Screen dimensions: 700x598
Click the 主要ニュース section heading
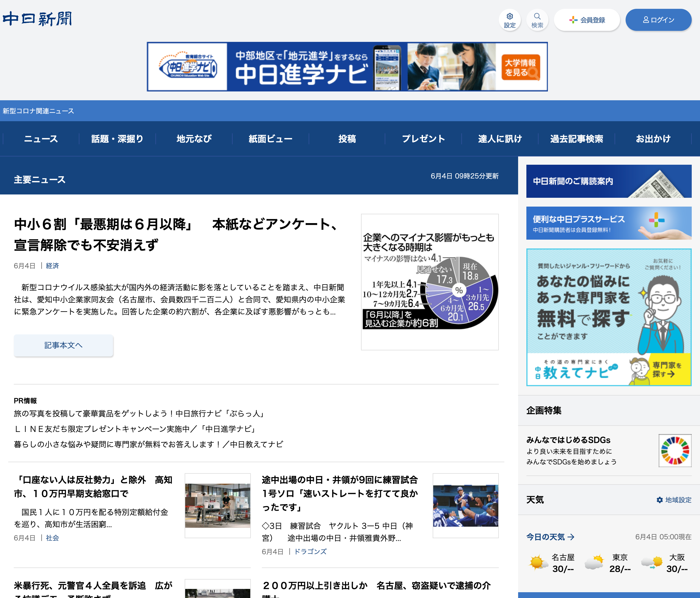(39, 179)
